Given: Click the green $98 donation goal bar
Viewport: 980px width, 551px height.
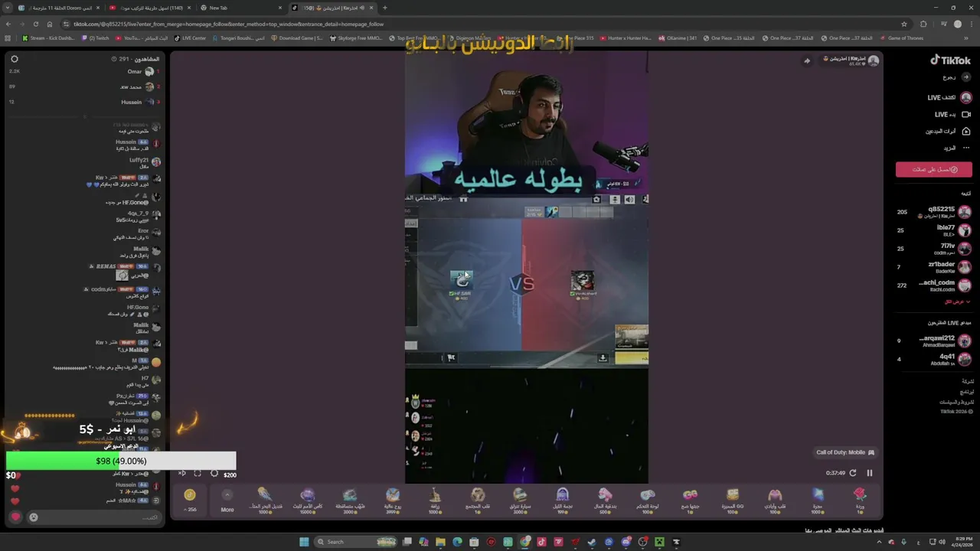Looking at the screenshot, I should coord(121,461).
